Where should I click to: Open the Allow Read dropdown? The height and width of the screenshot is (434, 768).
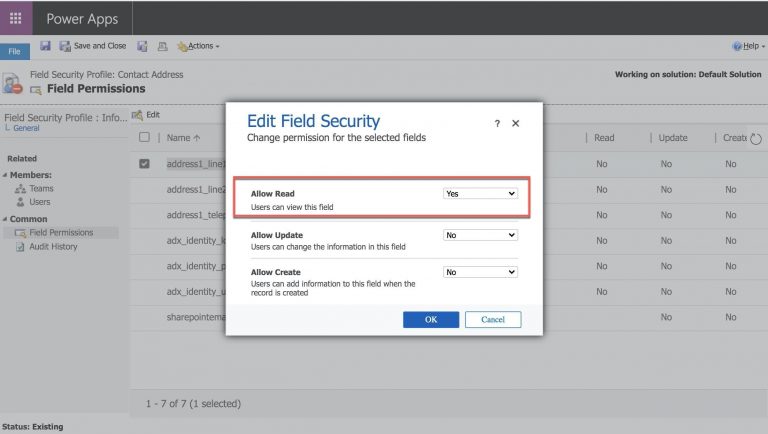(480, 193)
